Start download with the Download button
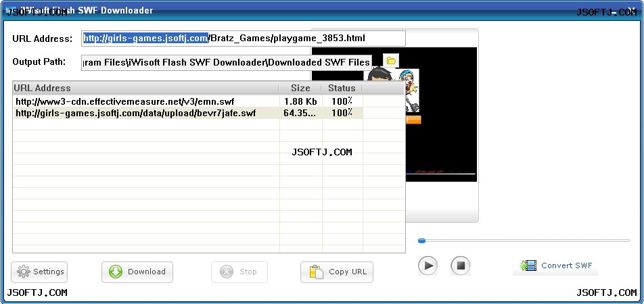 [137, 272]
